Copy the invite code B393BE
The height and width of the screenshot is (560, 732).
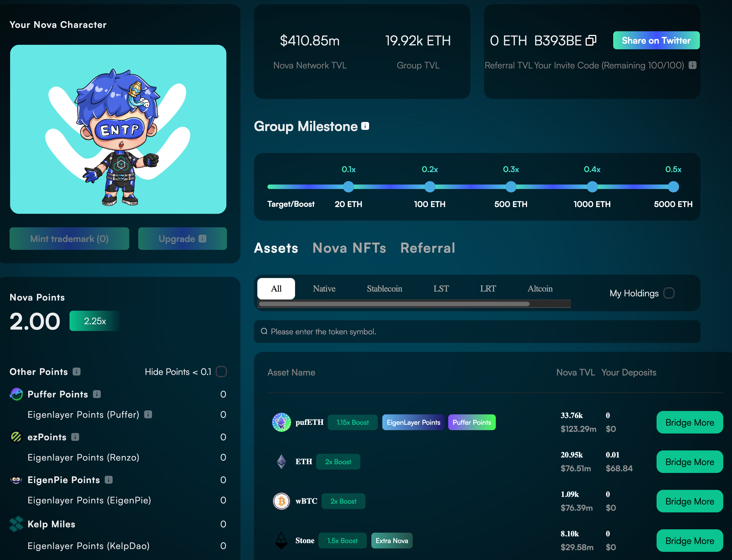coord(591,41)
